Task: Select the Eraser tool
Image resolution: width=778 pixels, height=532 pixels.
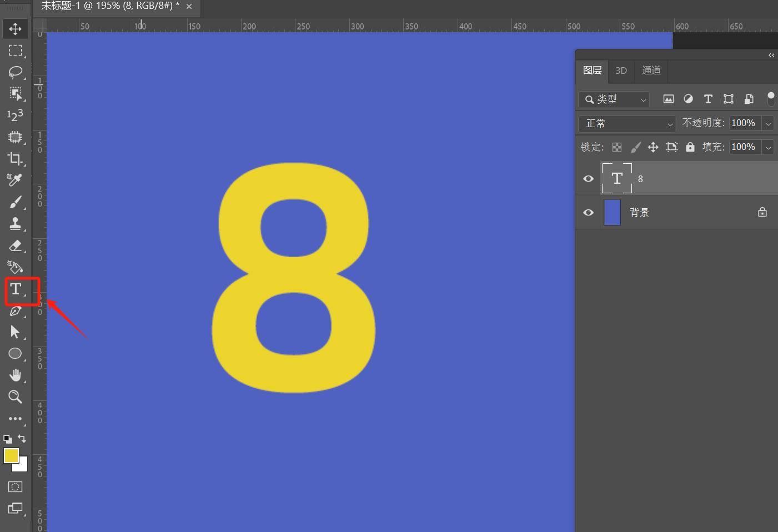Action: coord(15,245)
